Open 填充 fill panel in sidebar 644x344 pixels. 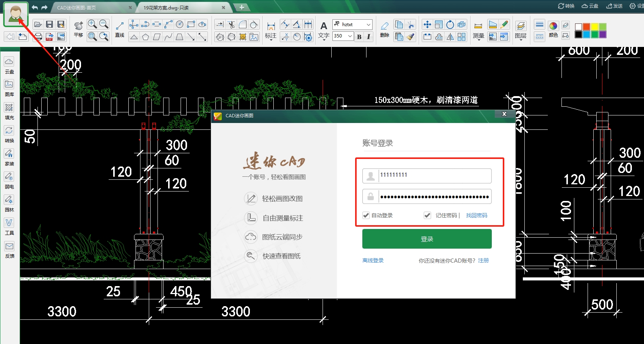tap(9, 112)
